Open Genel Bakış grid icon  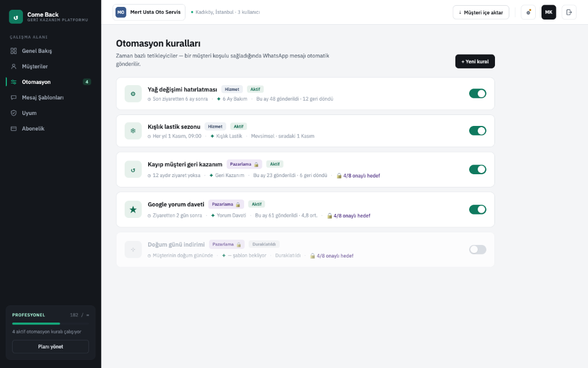click(x=14, y=51)
